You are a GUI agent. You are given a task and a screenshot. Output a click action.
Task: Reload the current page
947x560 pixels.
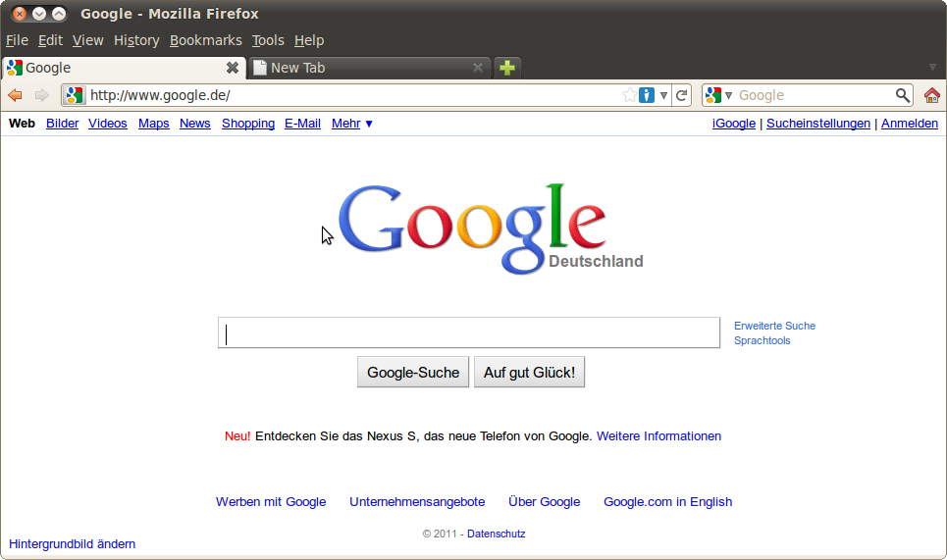682,95
